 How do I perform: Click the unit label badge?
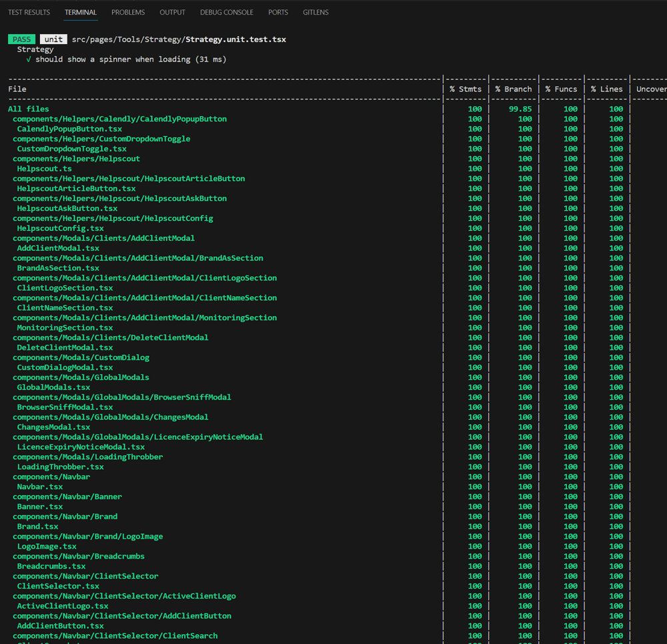53,39
